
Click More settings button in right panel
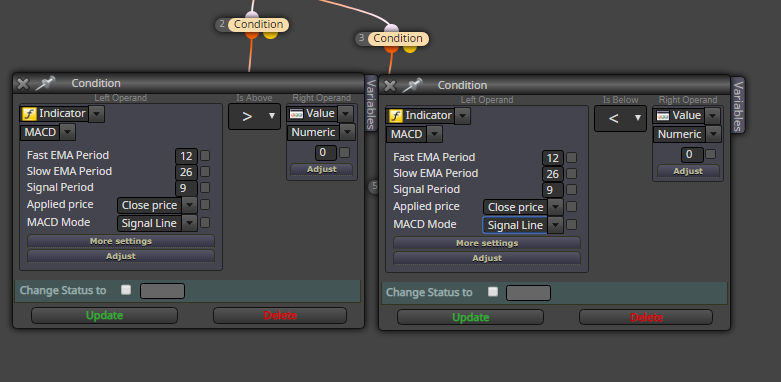click(x=487, y=243)
